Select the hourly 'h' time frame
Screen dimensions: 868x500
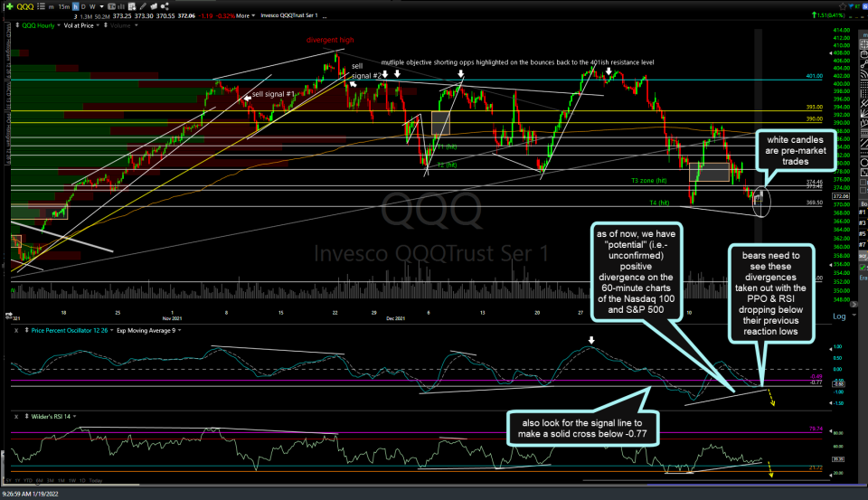[76, 6]
